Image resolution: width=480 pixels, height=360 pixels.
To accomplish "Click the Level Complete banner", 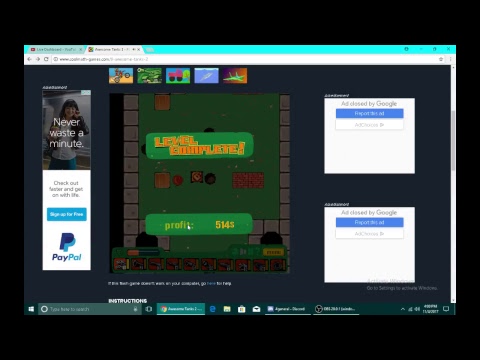I will [199, 146].
